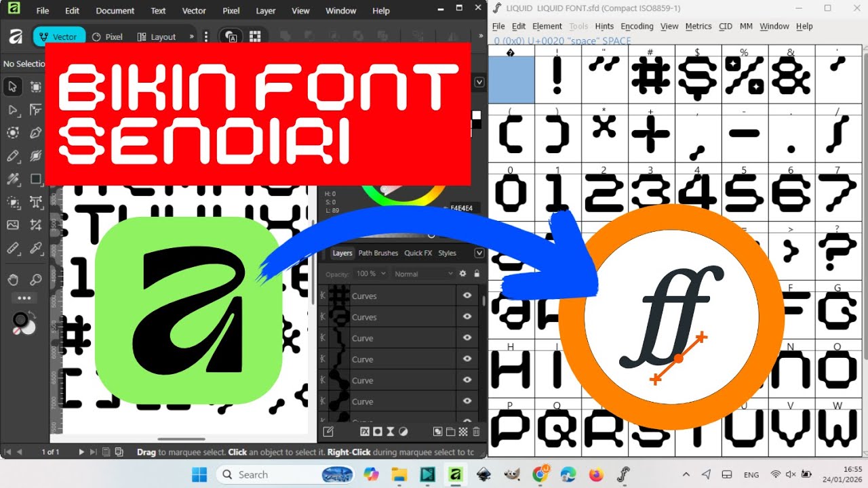Select the glyph cell for digit 5
868x488 pixels.
[745, 193]
